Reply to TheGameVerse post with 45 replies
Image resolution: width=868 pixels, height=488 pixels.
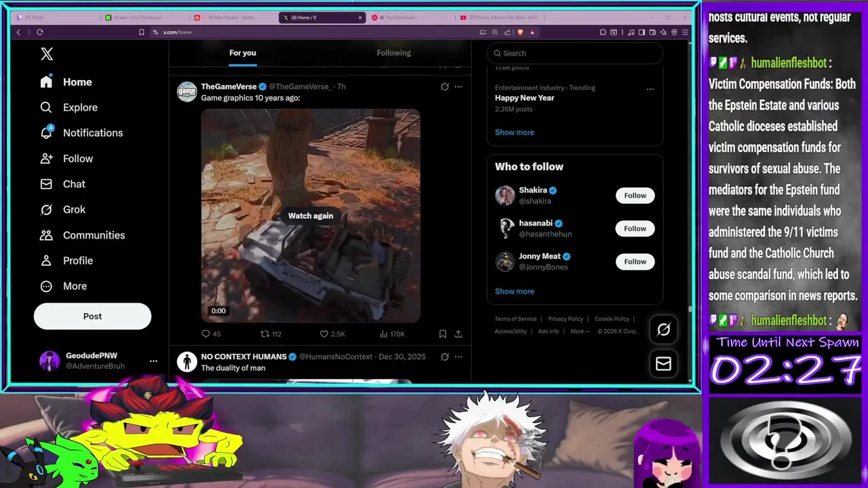[x=211, y=334]
